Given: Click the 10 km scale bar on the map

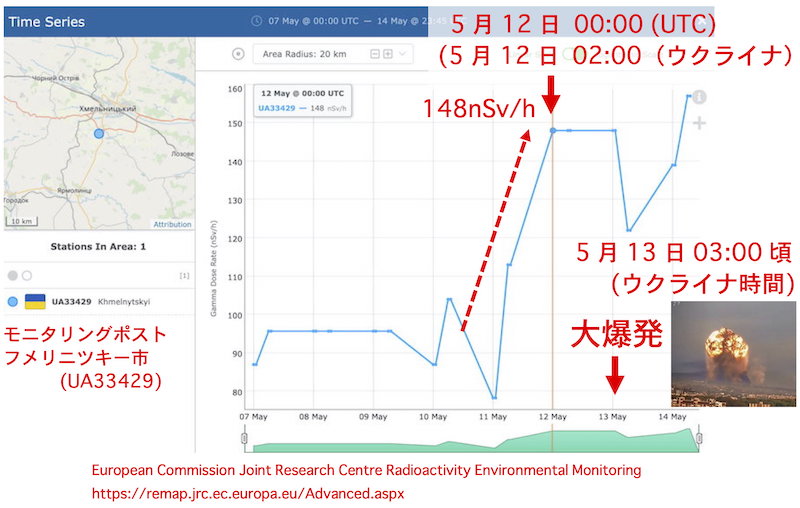Looking at the screenshot, I should 22,221.
